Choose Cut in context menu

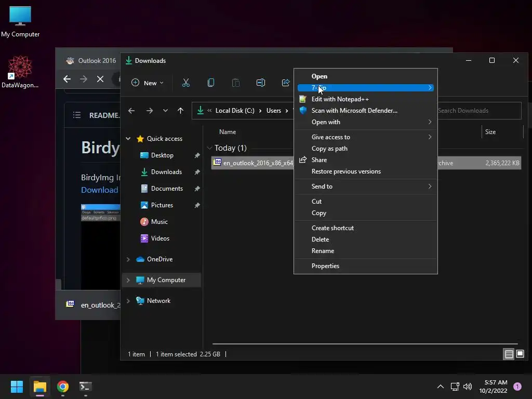point(365,202)
